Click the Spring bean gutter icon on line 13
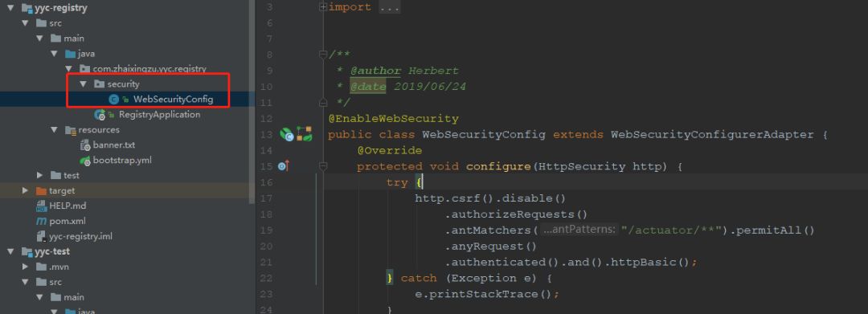 tap(287, 134)
